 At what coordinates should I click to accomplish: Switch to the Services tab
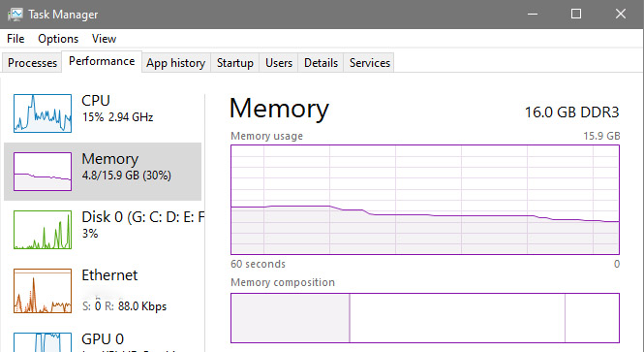370,63
